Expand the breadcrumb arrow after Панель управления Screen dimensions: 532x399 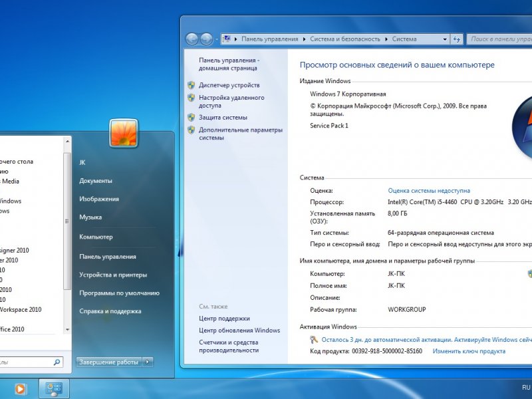coord(305,39)
